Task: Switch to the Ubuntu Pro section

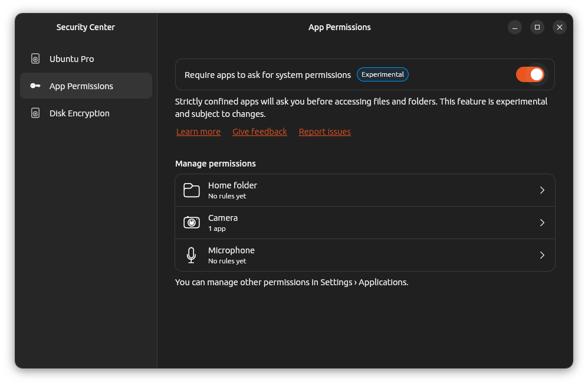Action: (x=71, y=58)
